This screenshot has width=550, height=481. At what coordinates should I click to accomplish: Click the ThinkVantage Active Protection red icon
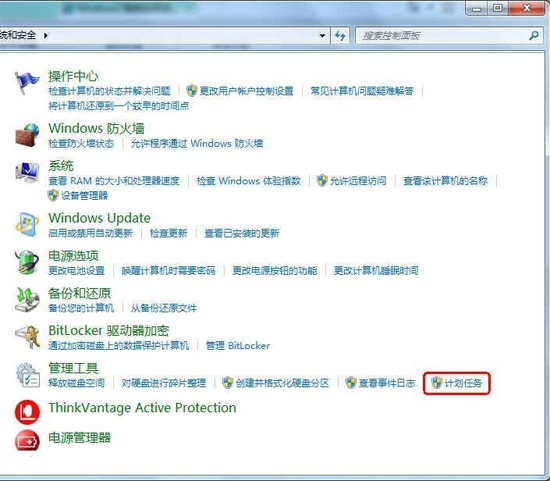click(27, 412)
